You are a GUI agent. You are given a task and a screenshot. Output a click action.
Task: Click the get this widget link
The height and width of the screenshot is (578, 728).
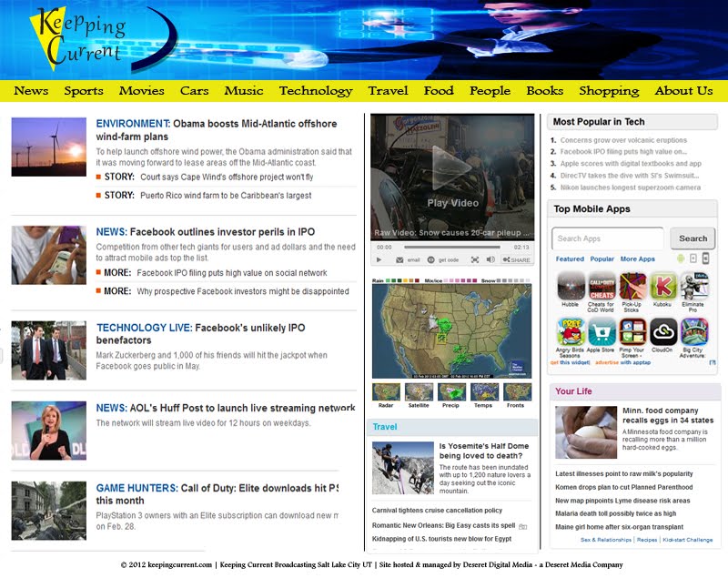[571, 362]
